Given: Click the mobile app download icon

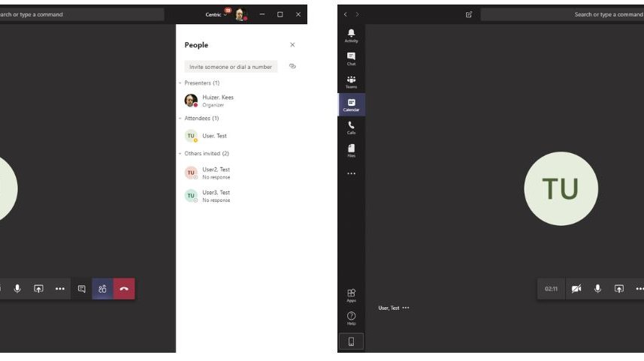Looking at the screenshot, I should pyautogui.click(x=351, y=341).
